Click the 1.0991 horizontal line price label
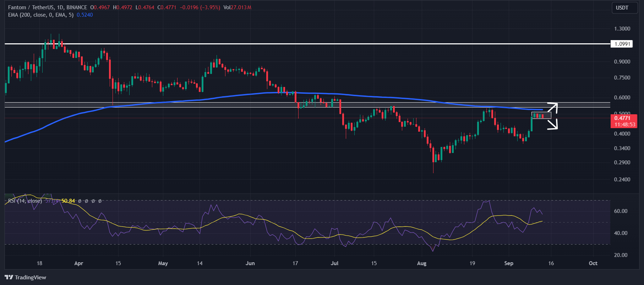The width and height of the screenshot is (644, 285). [x=622, y=44]
